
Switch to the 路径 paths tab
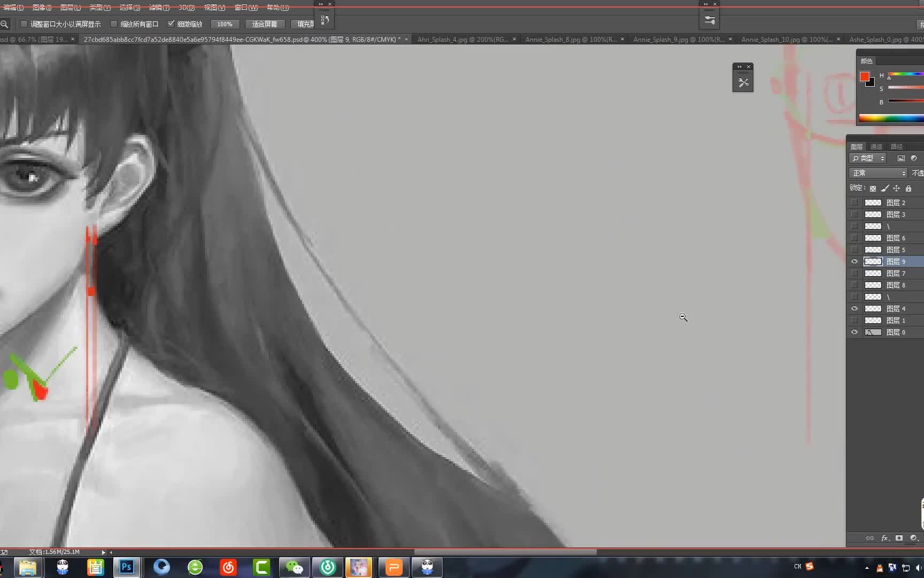(x=897, y=147)
